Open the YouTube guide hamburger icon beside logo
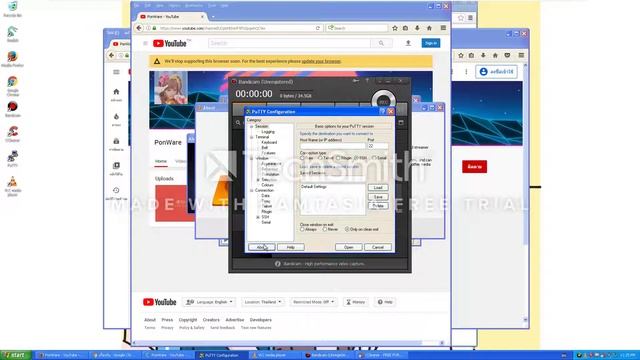 (x=145, y=43)
